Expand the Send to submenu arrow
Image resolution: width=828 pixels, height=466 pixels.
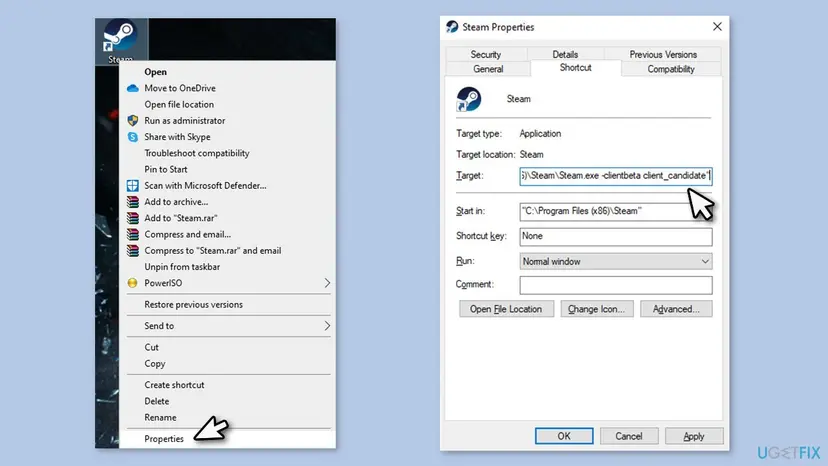pos(327,326)
